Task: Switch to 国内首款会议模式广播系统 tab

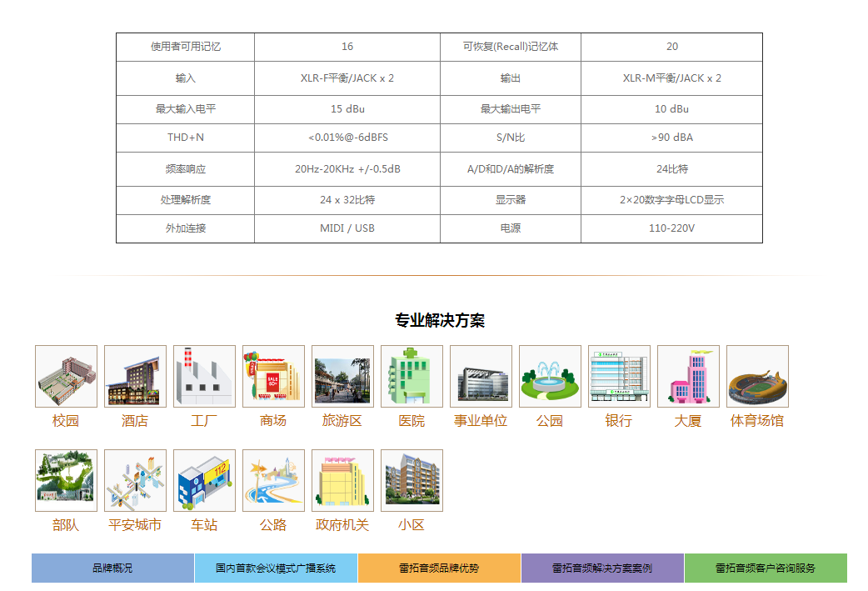Action: click(276, 568)
